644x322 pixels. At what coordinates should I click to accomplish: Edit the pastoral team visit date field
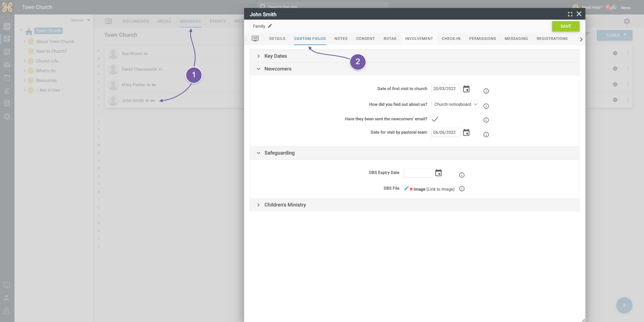click(x=446, y=133)
